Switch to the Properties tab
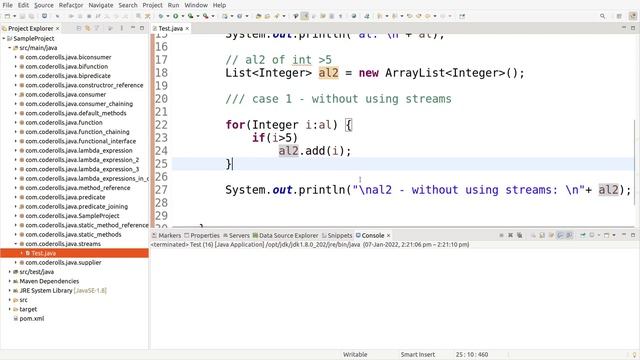Viewport: 640px width, 360px height. (202, 236)
